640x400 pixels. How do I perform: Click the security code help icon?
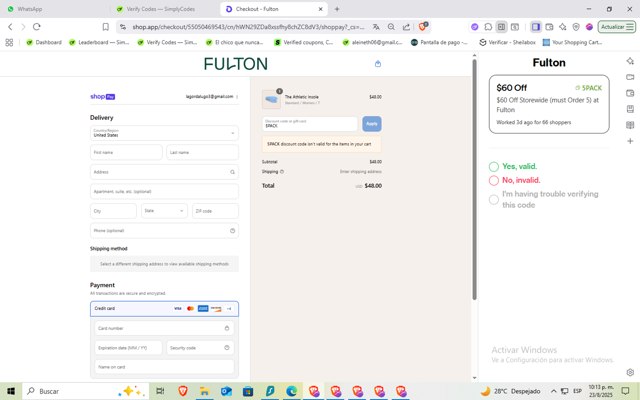pos(227,347)
